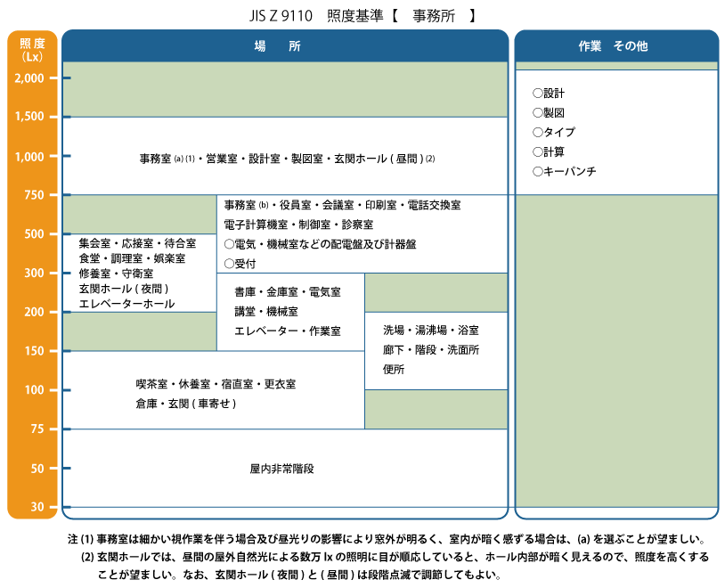Click footnote (2) about 玄関ホール
This screenshot has width=725, height=588.
[x=395, y=557]
